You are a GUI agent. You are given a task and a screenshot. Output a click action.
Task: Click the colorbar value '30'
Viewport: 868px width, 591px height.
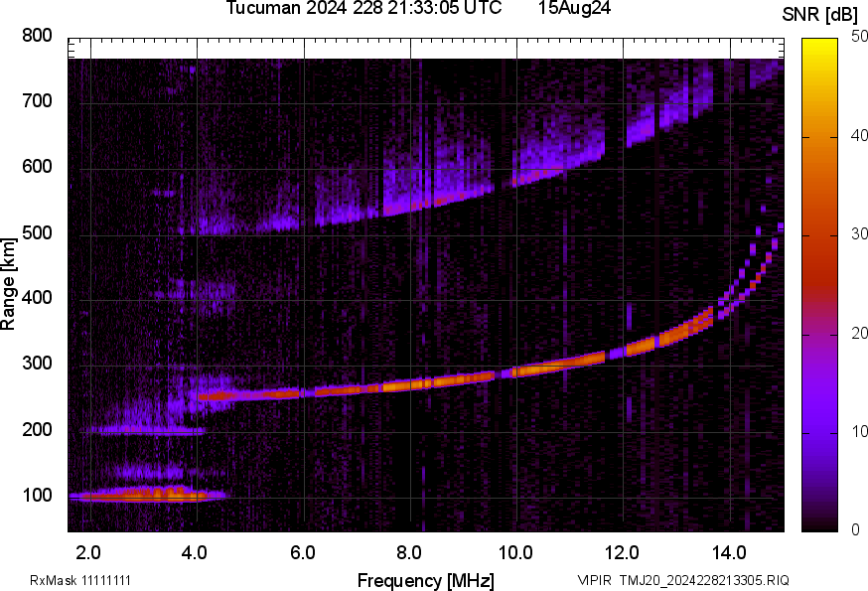tap(859, 233)
